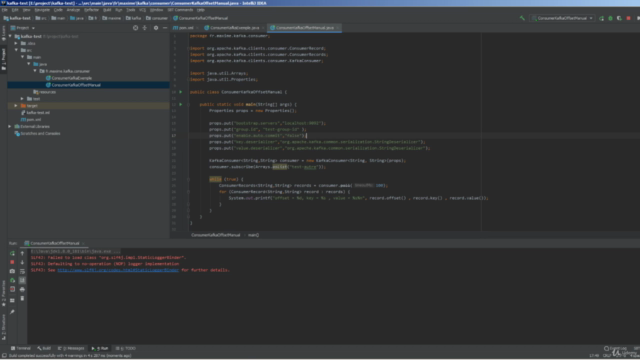Collapse the src folder in project tree
This screenshot has width=640, height=360.
16,50
